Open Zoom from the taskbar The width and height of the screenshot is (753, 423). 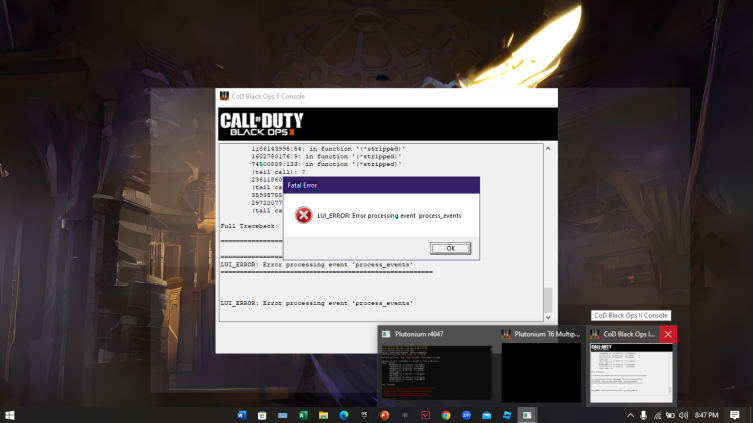coord(466,415)
